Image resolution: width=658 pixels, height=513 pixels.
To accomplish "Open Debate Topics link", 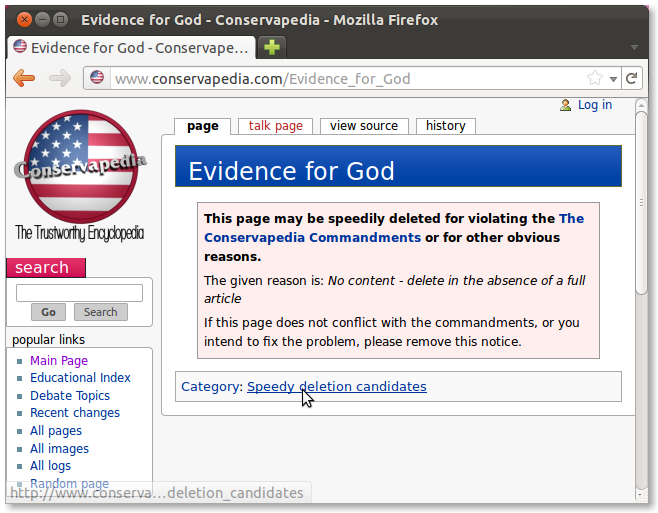I will click(70, 395).
